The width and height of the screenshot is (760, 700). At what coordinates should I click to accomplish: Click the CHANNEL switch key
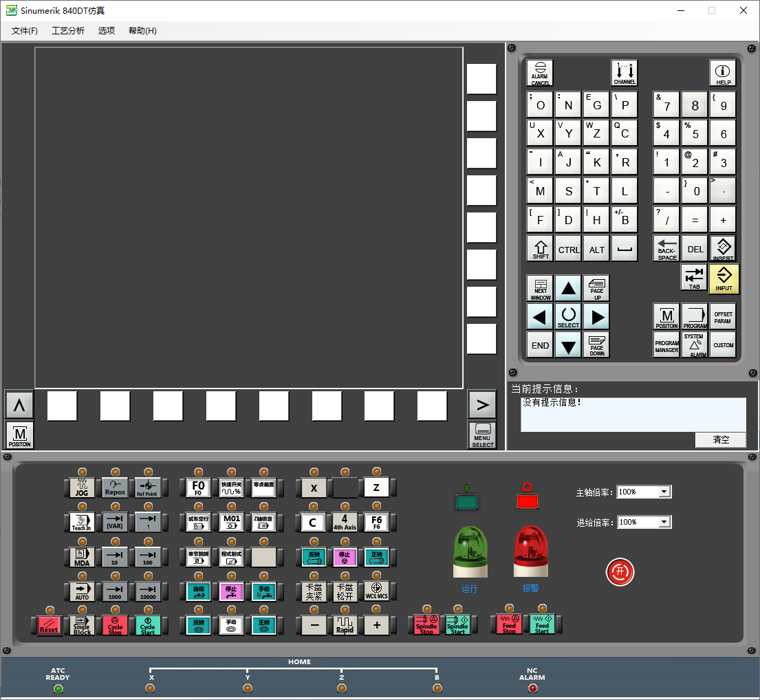tap(625, 73)
